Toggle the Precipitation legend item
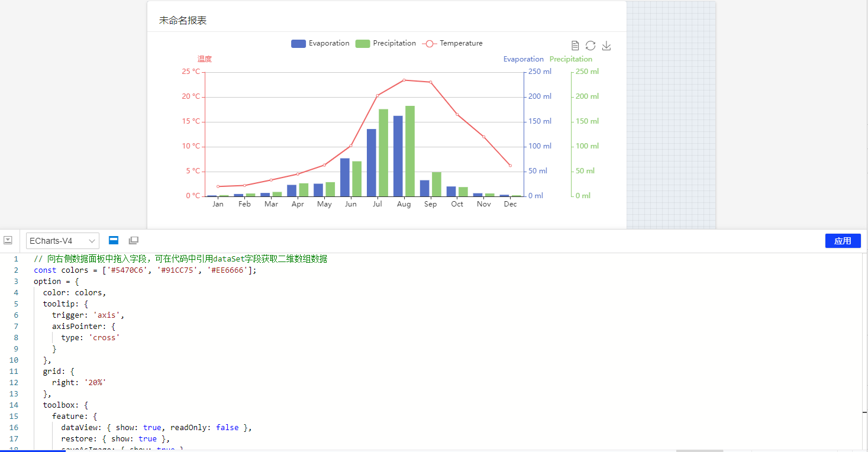Screen dimensions: 868x452 point(386,43)
